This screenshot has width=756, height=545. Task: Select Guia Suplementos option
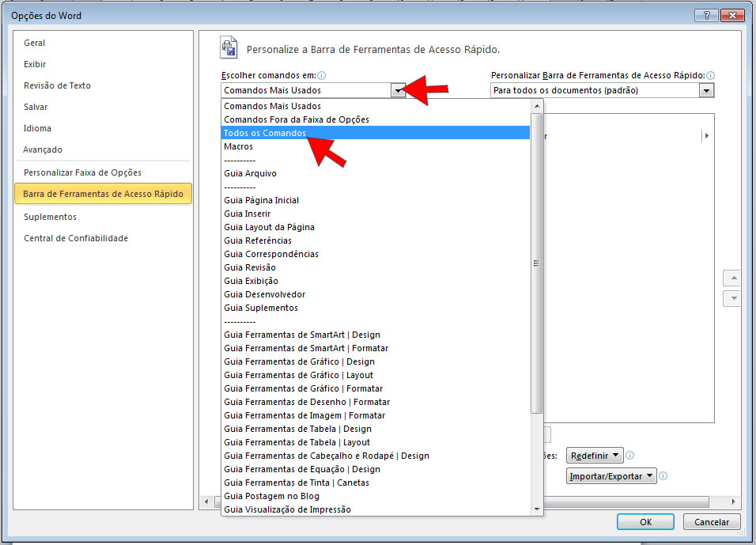pos(376,308)
